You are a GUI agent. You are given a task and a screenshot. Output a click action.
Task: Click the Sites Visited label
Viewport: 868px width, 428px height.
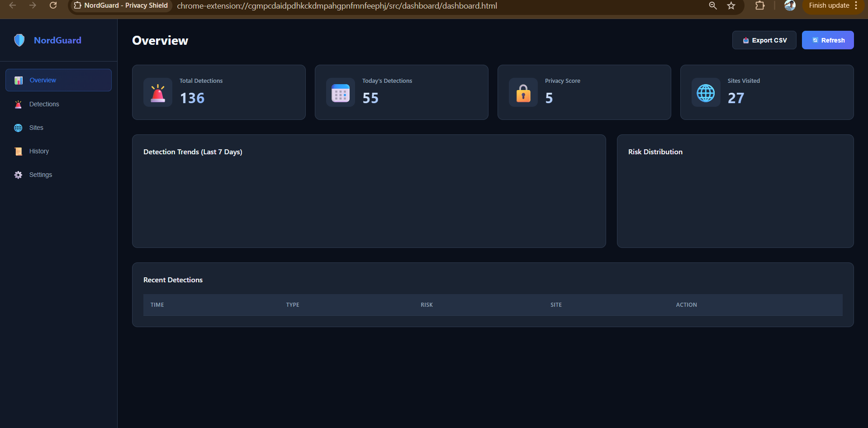coord(744,81)
